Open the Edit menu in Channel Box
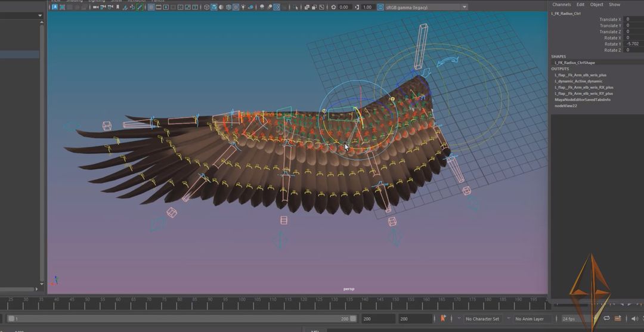 point(580,5)
